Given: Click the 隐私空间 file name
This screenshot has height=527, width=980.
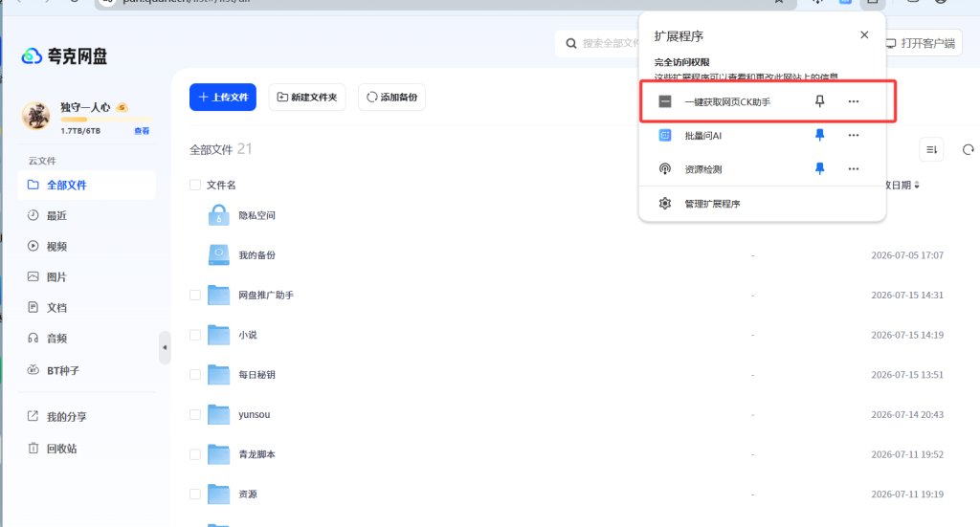Looking at the screenshot, I should point(256,215).
